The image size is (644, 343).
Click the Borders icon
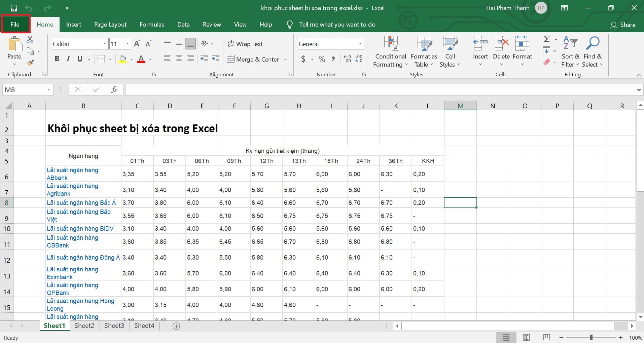101,59
